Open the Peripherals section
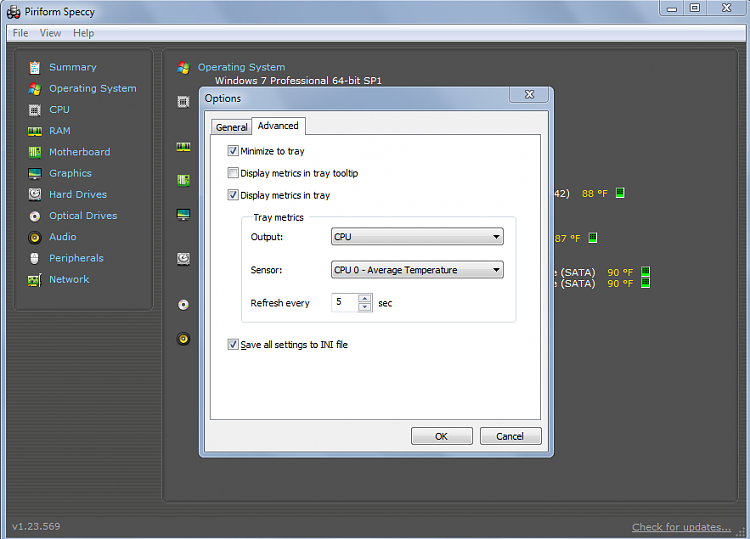The image size is (750, 539). pyautogui.click(x=77, y=258)
